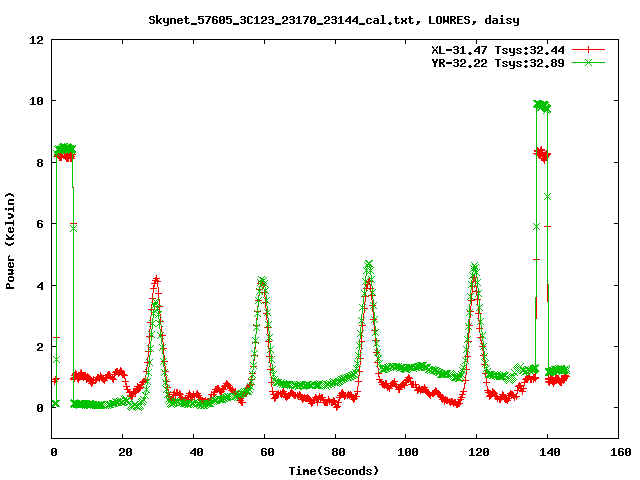This screenshot has height=480, width=640.
Task: Click y-axis tick label 4
Action: [40, 286]
